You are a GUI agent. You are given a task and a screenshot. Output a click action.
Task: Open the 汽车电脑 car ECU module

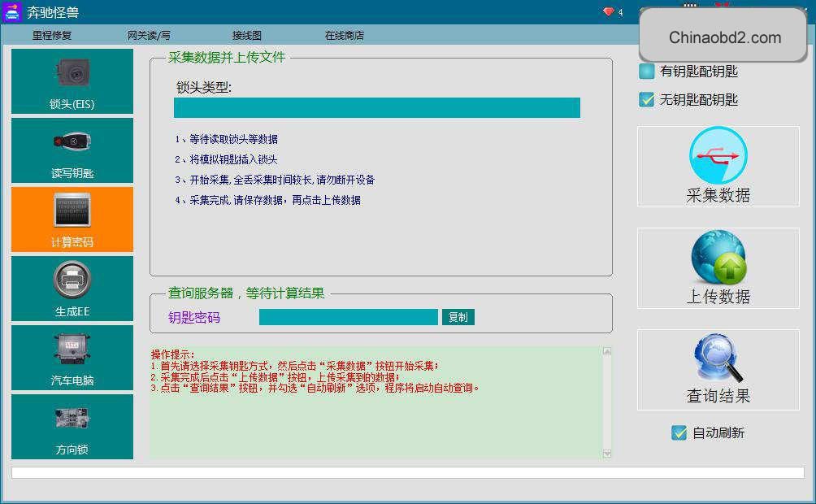pyautogui.click(x=72, y=356)
